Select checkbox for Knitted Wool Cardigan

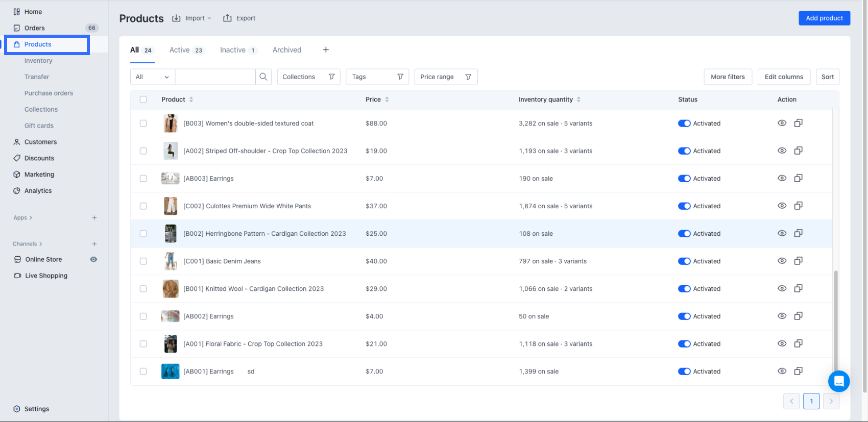[x=143, y=289]
